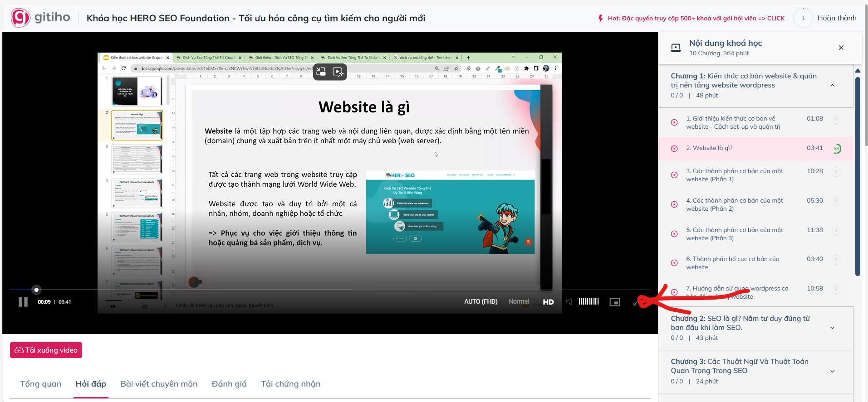Screen dimensions: 868x402
Task: Click the Hot membership promo link
Action: click(x=696, y=19)
